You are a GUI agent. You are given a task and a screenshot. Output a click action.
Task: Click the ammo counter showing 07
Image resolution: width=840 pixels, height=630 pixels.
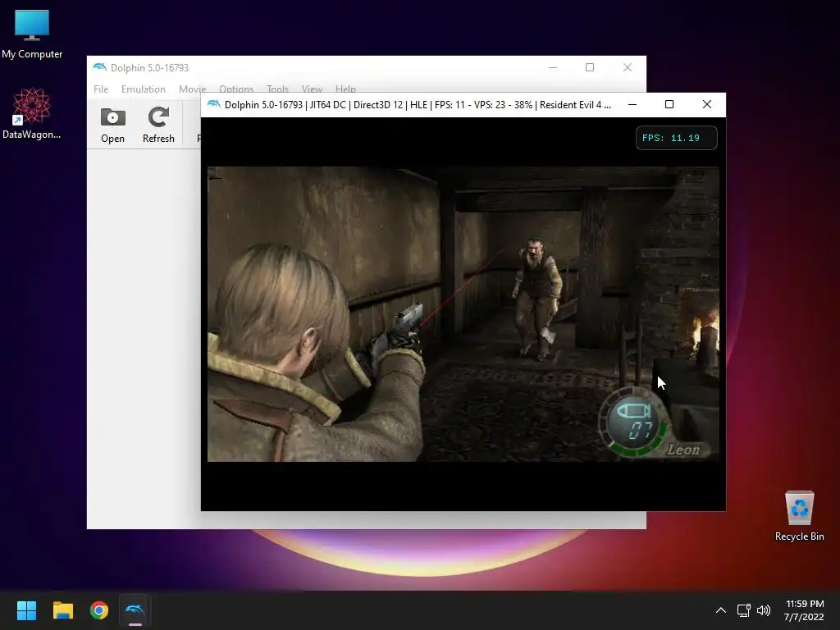click(x=640, y=429)
